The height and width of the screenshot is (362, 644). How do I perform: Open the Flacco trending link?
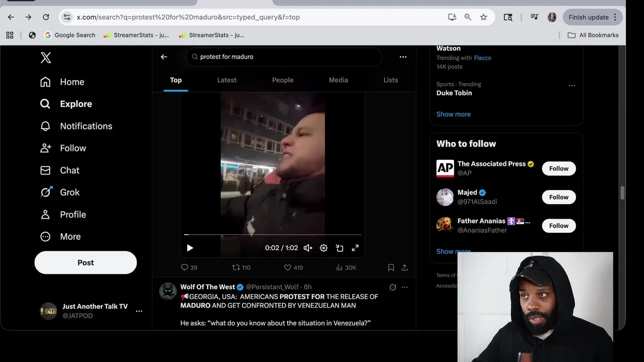click(482, 58)
